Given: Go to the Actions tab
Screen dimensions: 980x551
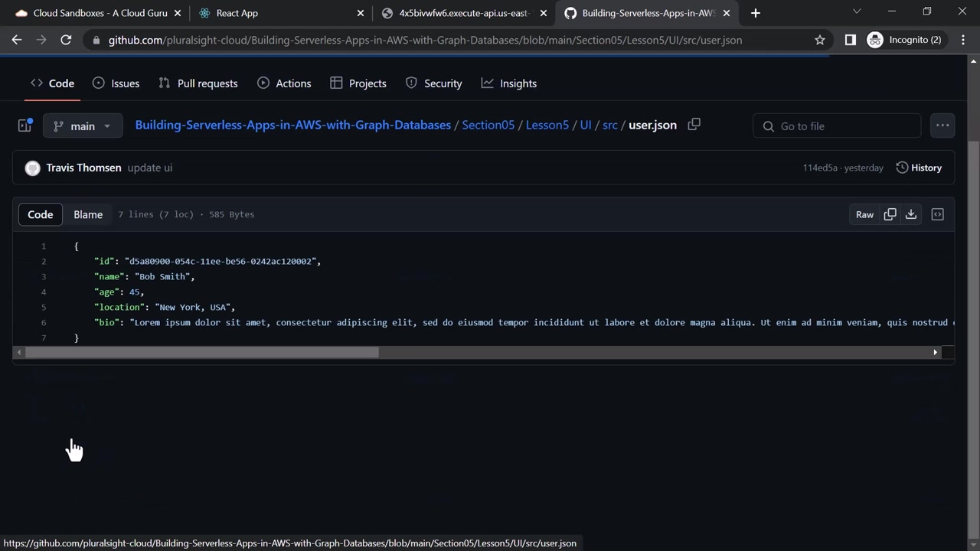Looking at the screenshot, I should click(284, 83).
